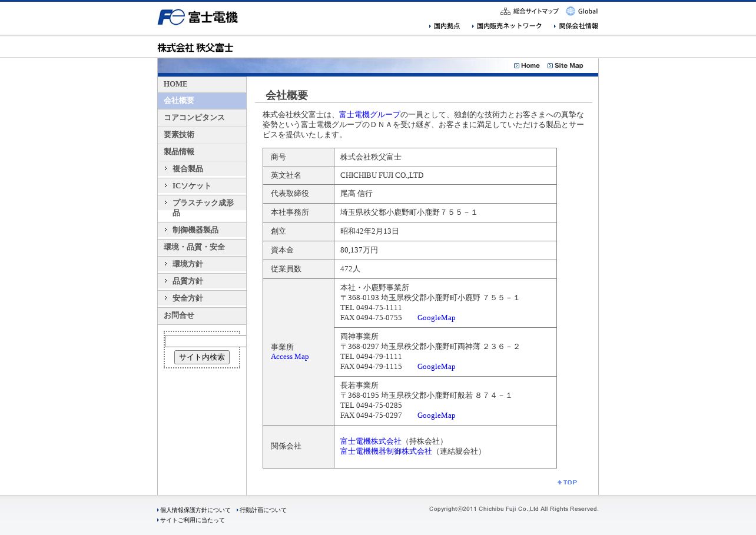Open the 環境方針 submenu item
The width and height of the screenshot is (756, 535).
point(202,264)
